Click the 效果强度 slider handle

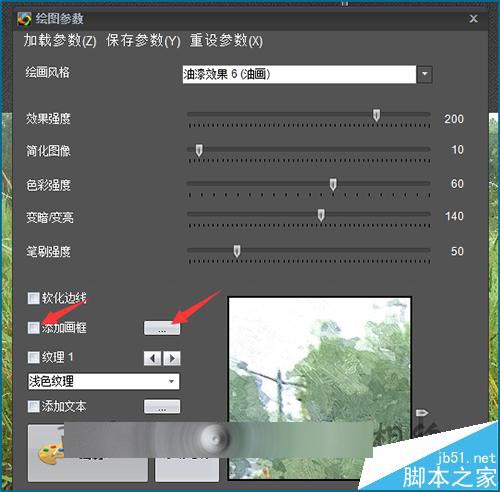point(376,115)
